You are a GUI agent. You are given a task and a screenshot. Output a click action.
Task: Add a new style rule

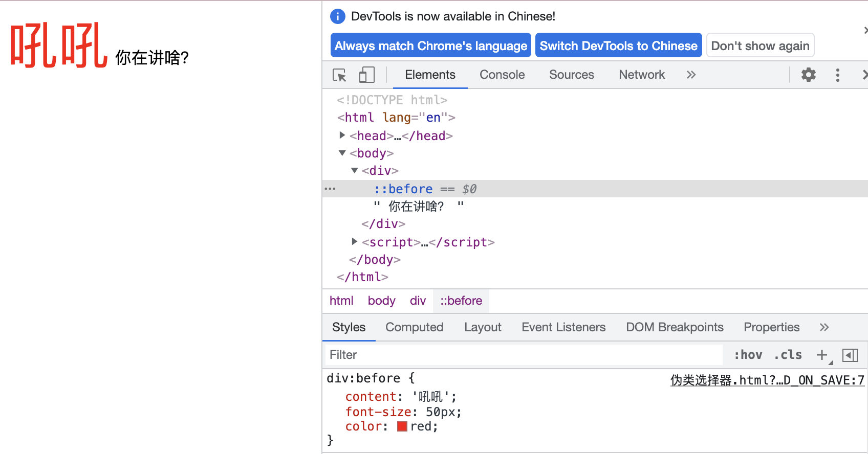pyautogui.click(x=822, y=355)
